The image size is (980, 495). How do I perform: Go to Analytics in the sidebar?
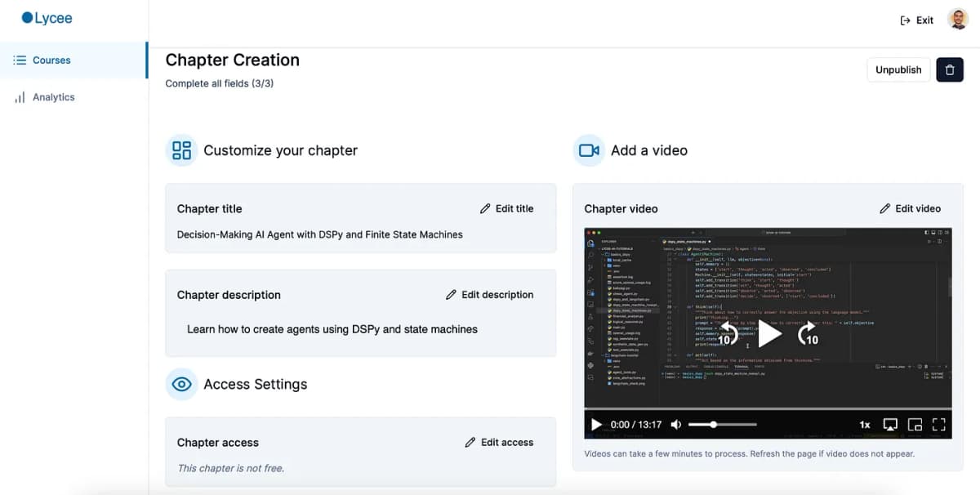coord(45,97)
